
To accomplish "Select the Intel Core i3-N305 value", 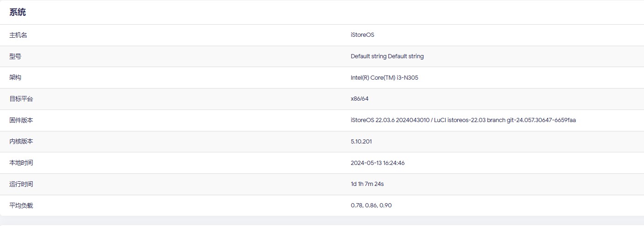I will point(384,78).
